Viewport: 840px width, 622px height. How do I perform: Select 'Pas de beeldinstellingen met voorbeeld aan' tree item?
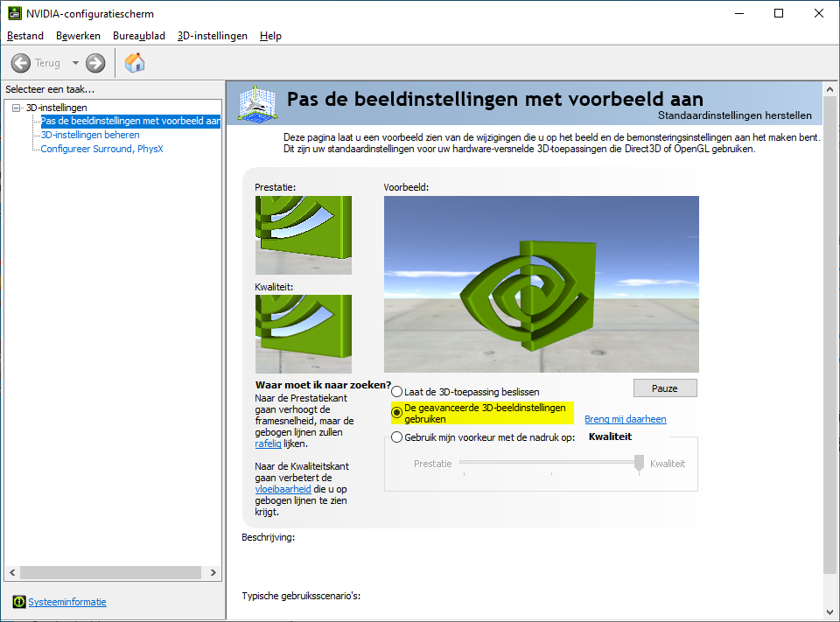(130, 121)
